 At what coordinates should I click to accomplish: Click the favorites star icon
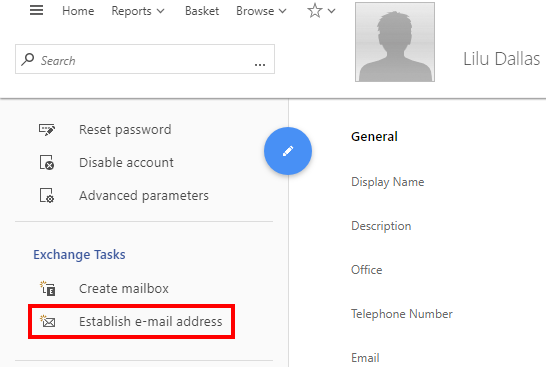coord(315,11)
